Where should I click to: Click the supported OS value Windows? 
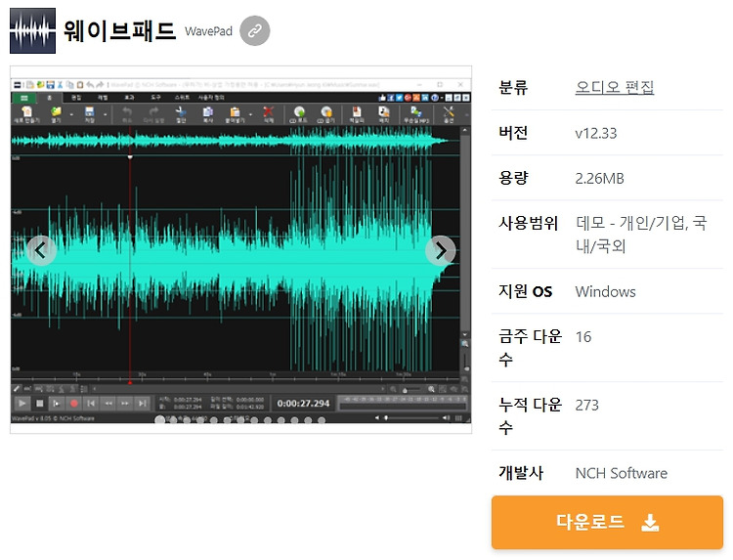tap(605, 291)
